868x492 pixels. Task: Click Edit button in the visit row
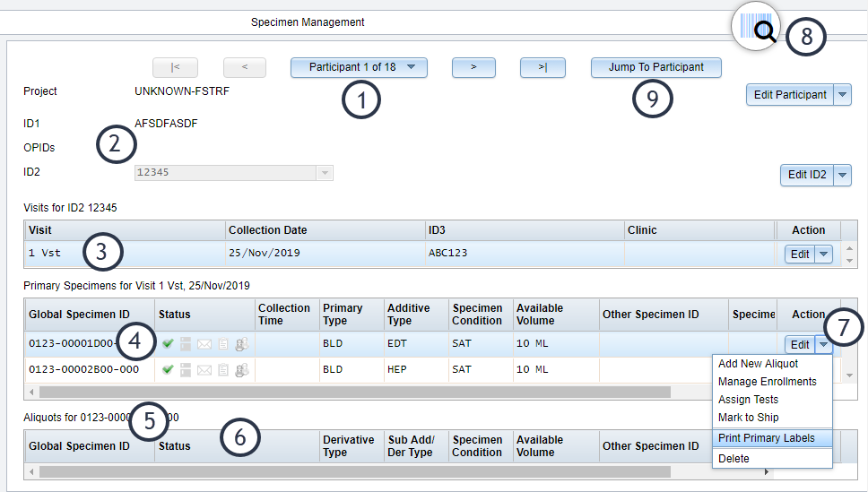(x=800, y=254)
